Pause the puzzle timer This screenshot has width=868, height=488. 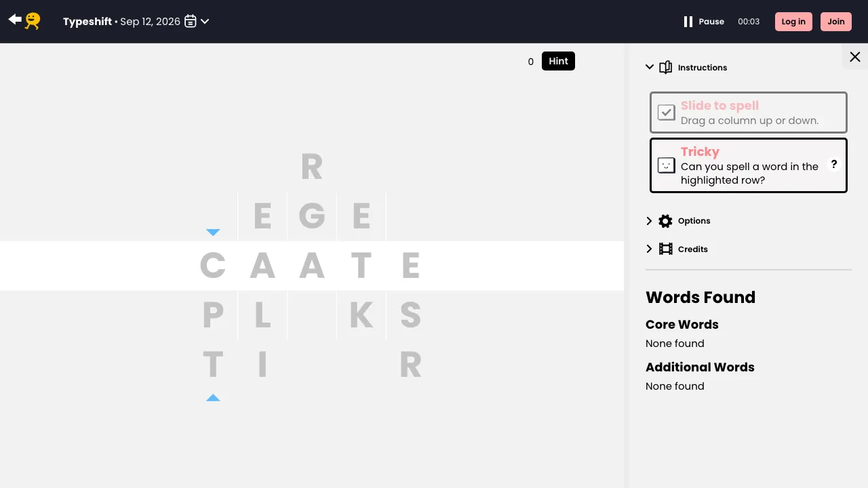click(704, 22)
